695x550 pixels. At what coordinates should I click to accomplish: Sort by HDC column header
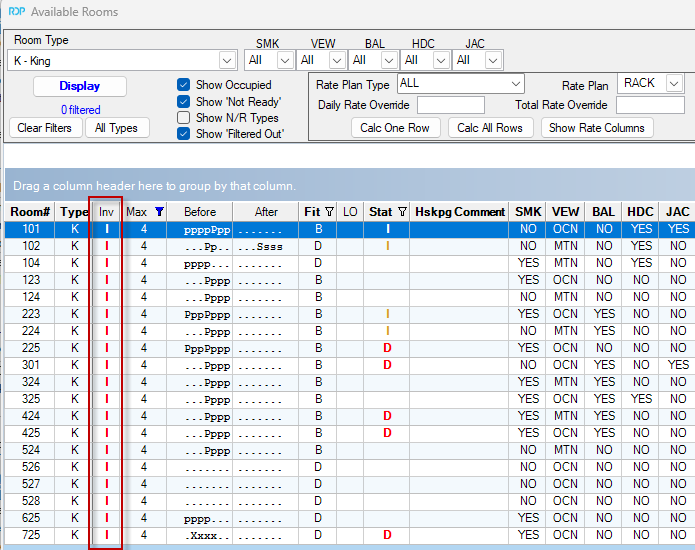[x=640, y=212]
